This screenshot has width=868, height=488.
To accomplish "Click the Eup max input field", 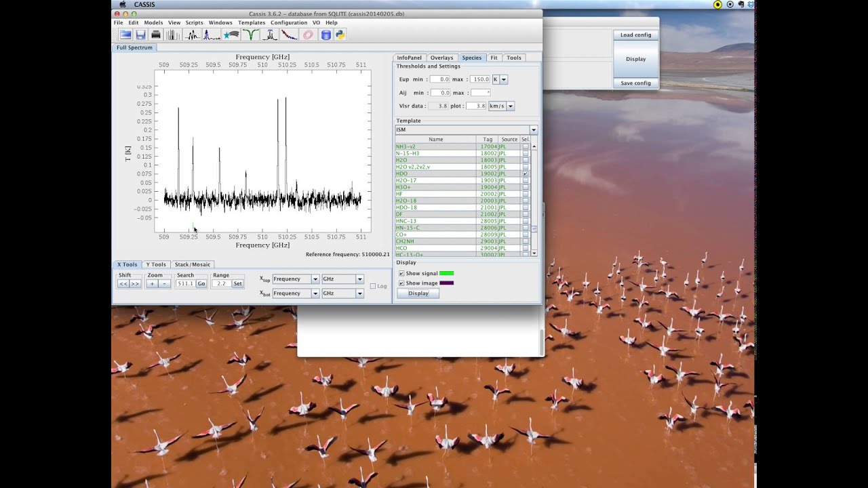I will pos(480,79).
